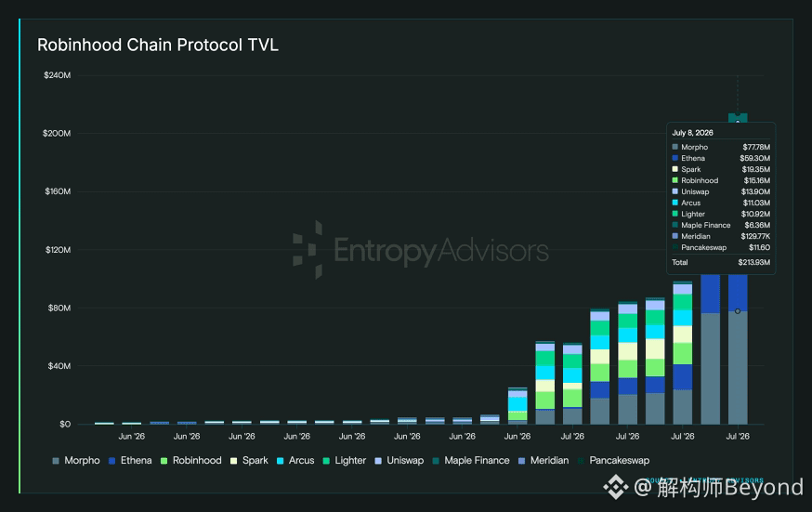Toggle the Uniswap series in the legend

coord(399,460)
